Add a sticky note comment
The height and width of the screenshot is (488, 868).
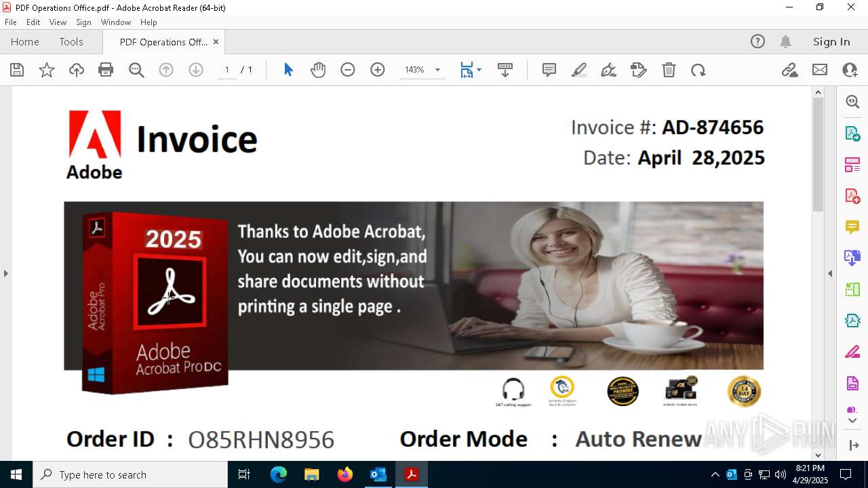(x=549, y=70)
